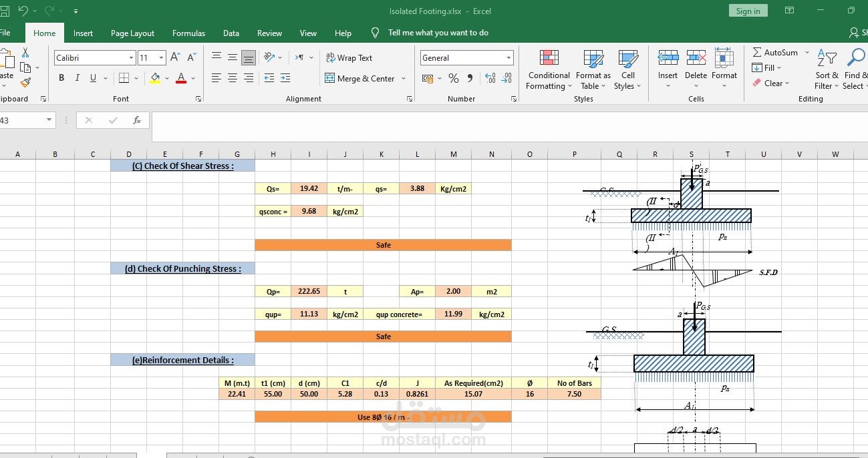Click the text direction icon

(300, 57)
